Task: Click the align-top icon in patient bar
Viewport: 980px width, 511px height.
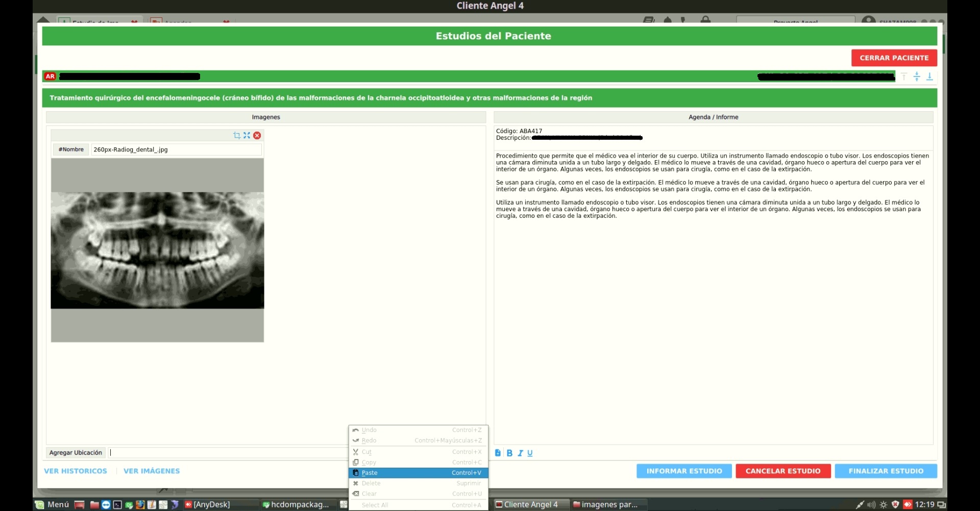Action: (904, 76)
